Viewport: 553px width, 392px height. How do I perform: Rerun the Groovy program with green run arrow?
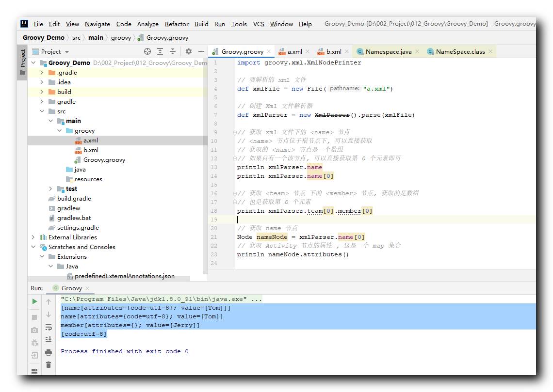pos(34,301)
